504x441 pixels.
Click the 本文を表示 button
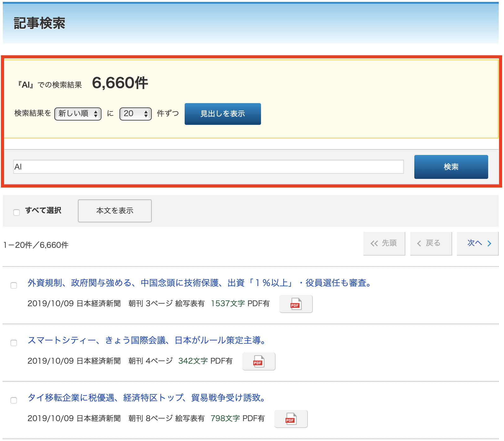click(x=115, y=211)
